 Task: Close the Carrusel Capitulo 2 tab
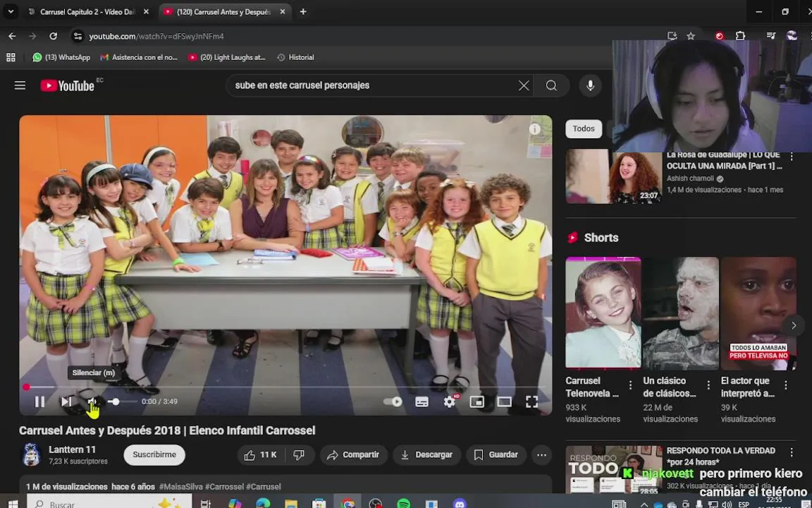pos(146,11)
